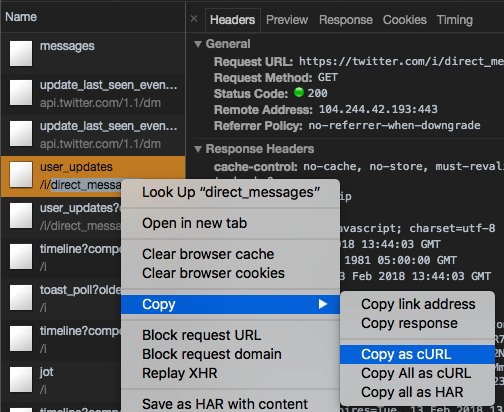Click the cache-control header value
This screenshot has width=504, height=412.
(x=403, y=166)
